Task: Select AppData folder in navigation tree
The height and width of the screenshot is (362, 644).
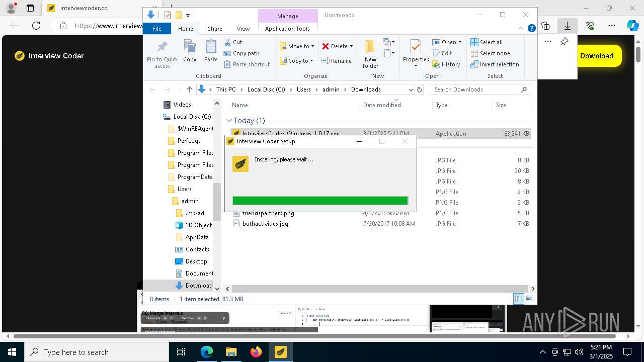Action: [x=197, y=237]
